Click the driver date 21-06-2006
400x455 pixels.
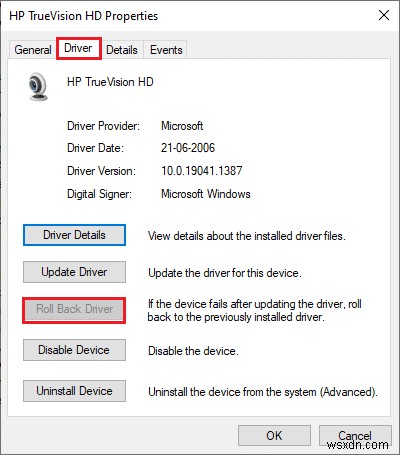click(x=188, y=148)
